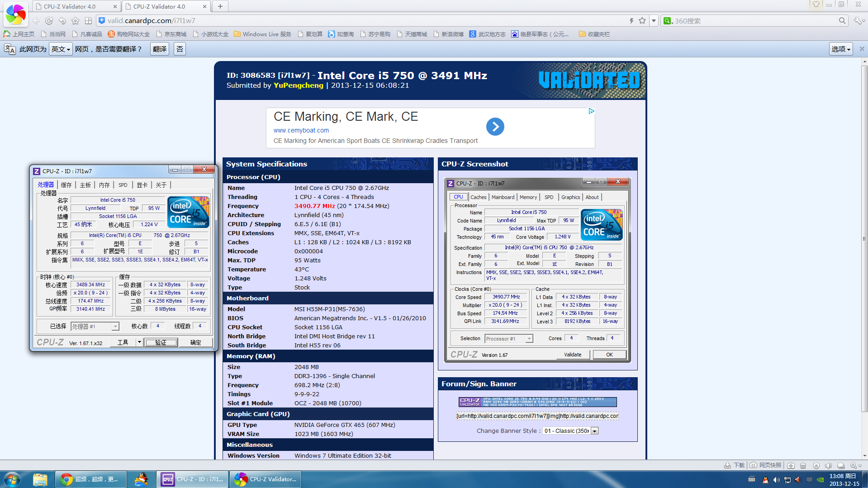
Task: Bookmark page with the address bar star icon
Action: point(642,21)
